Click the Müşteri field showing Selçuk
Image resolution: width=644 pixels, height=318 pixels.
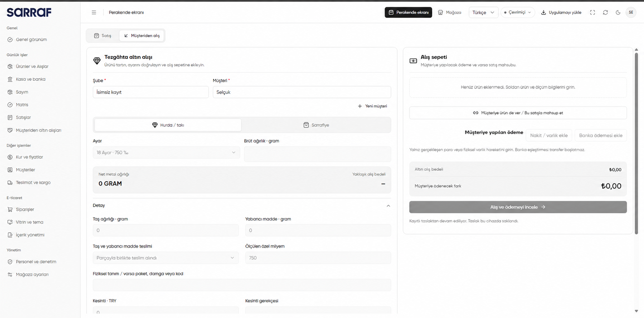coord(302,92)
